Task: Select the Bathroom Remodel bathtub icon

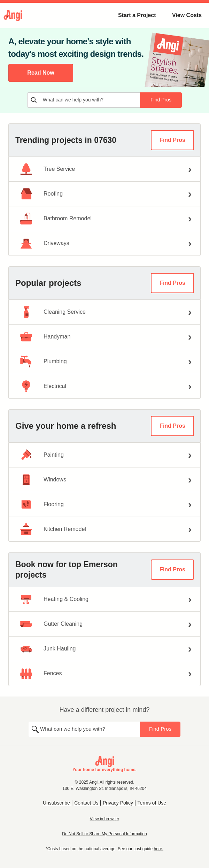Action: click(x=26, y=219)
